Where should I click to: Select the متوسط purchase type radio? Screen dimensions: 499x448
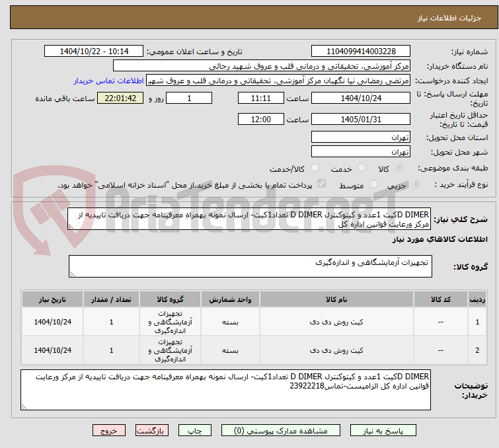pos(373,184)
